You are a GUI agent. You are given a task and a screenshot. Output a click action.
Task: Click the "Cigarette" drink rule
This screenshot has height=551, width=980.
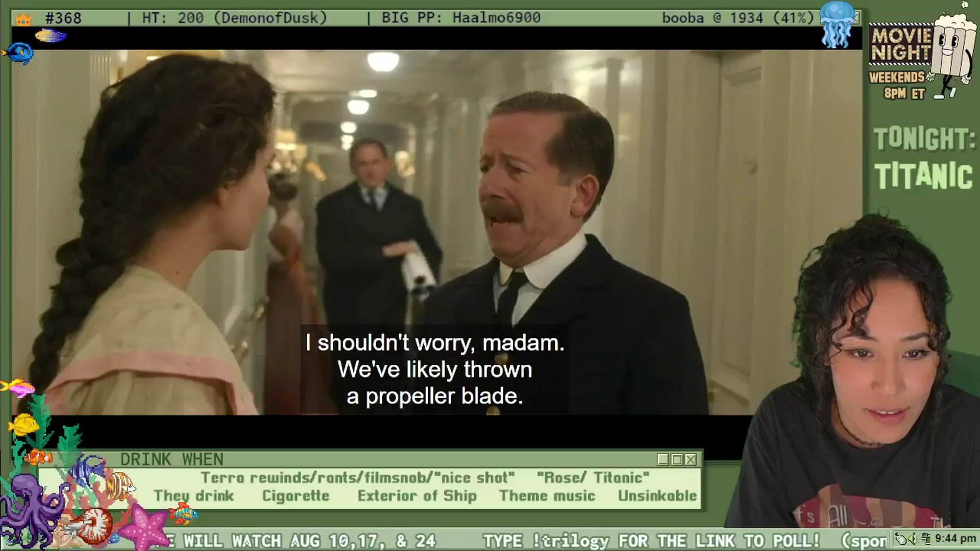[x=296, y=496]
